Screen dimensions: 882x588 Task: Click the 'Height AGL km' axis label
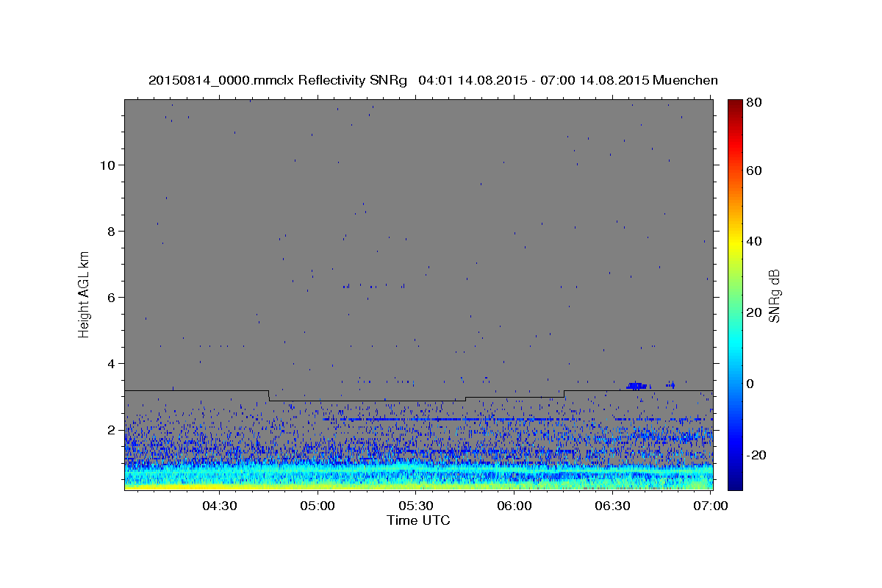tap(84, 294)
